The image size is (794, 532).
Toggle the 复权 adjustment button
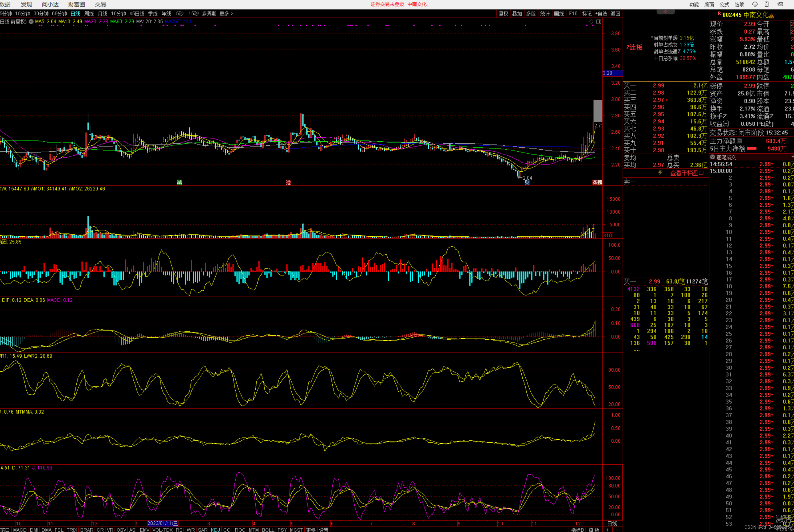504,14
